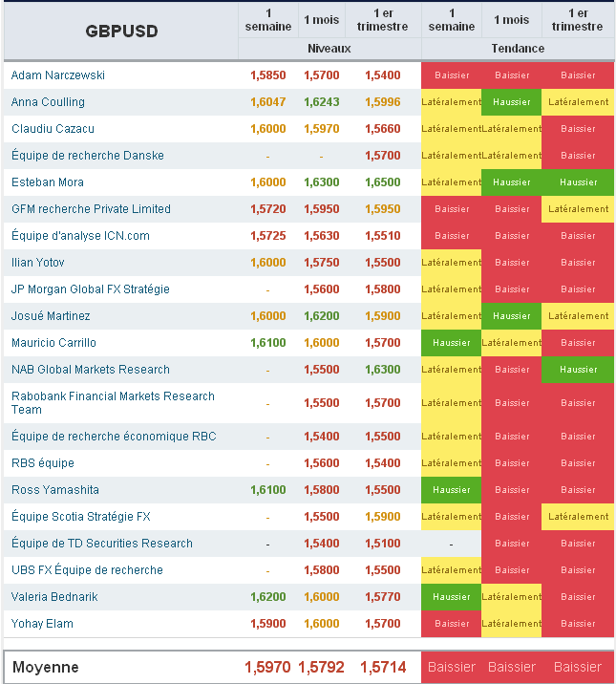Click the Moyenne 1,5970 average value
This screenshot has width=616, height=684.
[267, 667]
